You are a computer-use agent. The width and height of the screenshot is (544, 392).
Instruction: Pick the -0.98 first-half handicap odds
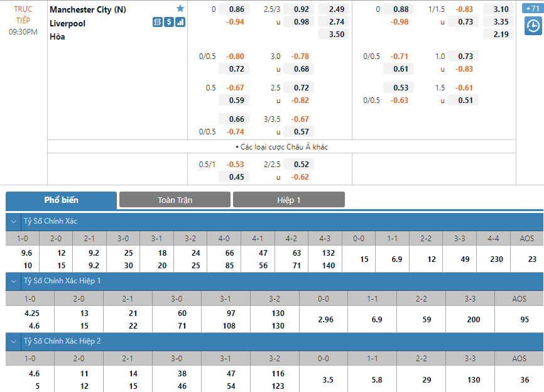point(398,22)
